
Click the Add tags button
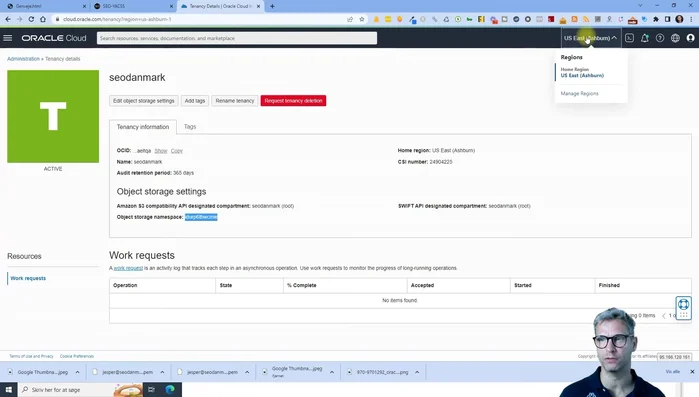click(x=195, y=101)
